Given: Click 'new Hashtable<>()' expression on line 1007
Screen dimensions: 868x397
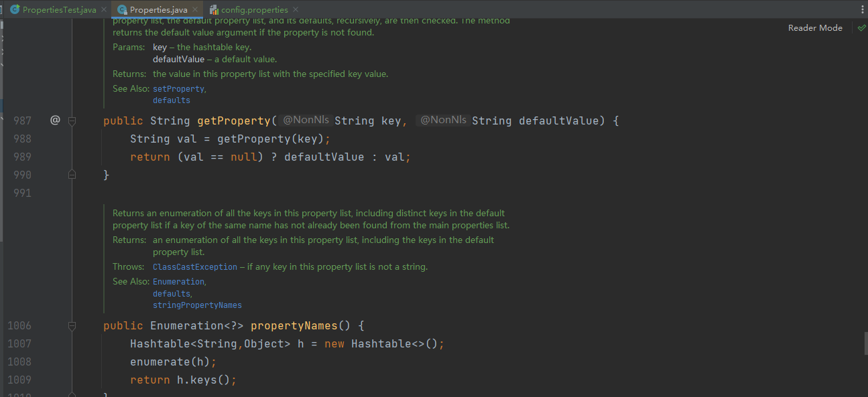Looking at the screenshot, I should [381, 344].
